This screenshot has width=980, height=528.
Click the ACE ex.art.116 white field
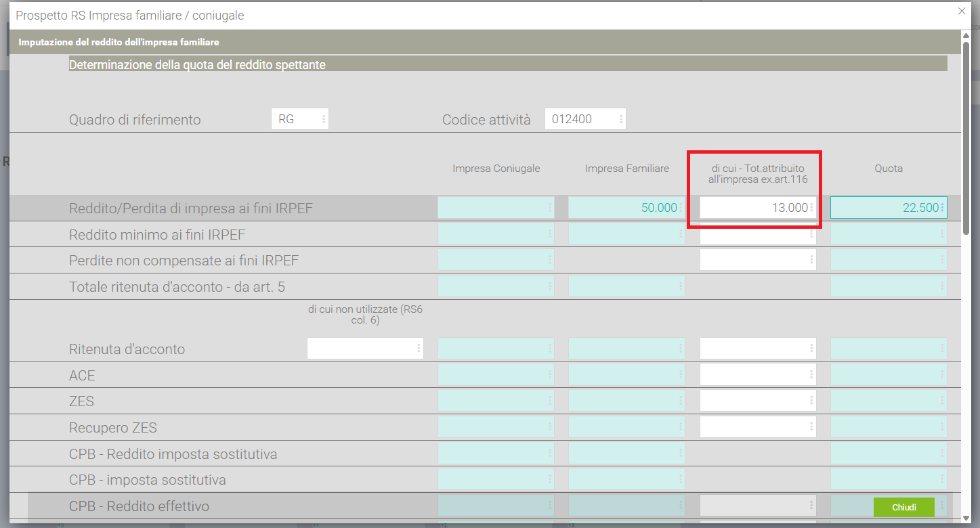coord(758,375)
